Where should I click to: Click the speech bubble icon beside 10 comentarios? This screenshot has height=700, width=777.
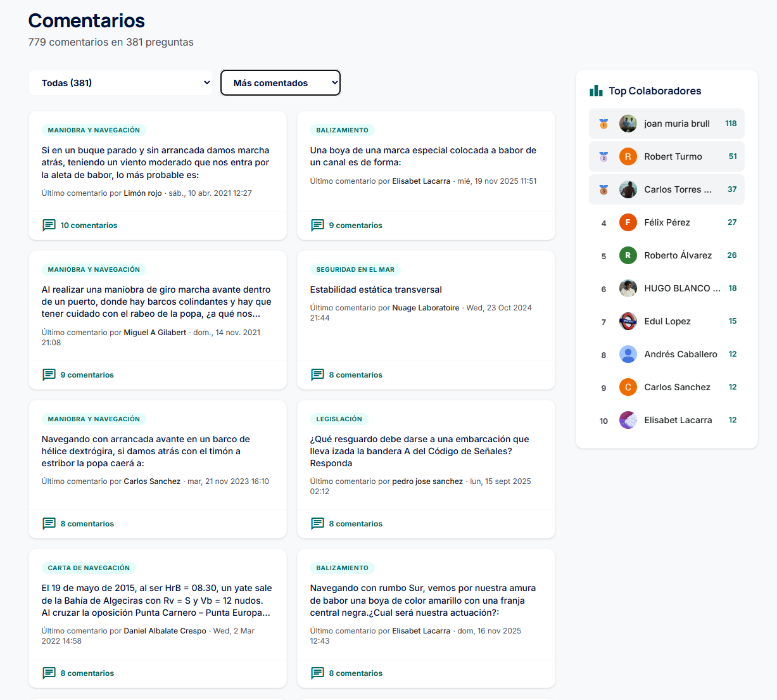(x=49, y=225)
